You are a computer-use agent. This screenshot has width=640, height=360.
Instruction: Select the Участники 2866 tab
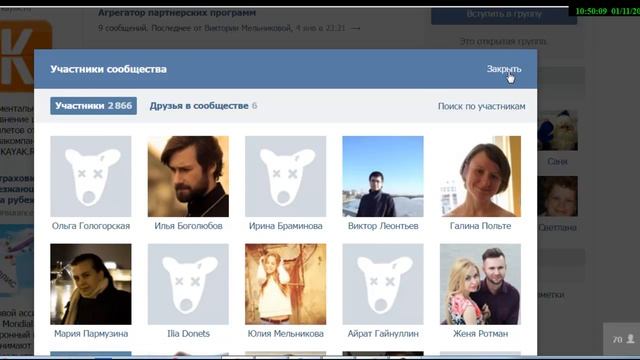(93, 106)
